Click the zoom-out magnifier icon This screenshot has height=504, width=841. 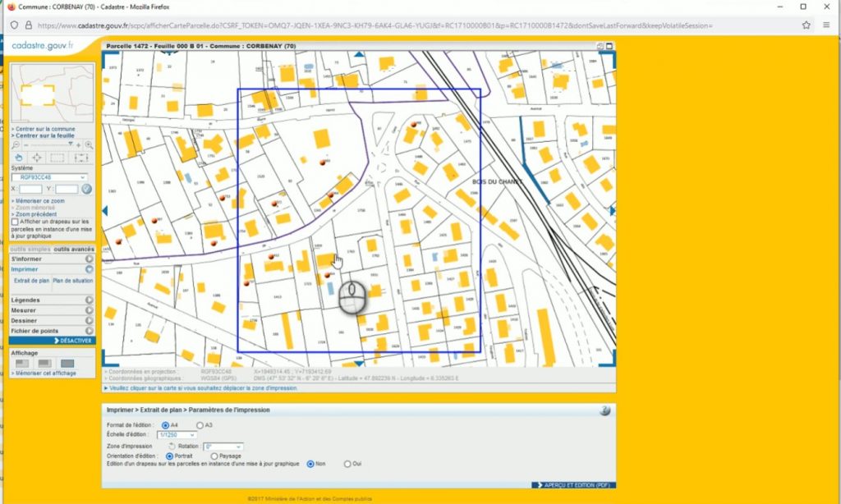16,144
